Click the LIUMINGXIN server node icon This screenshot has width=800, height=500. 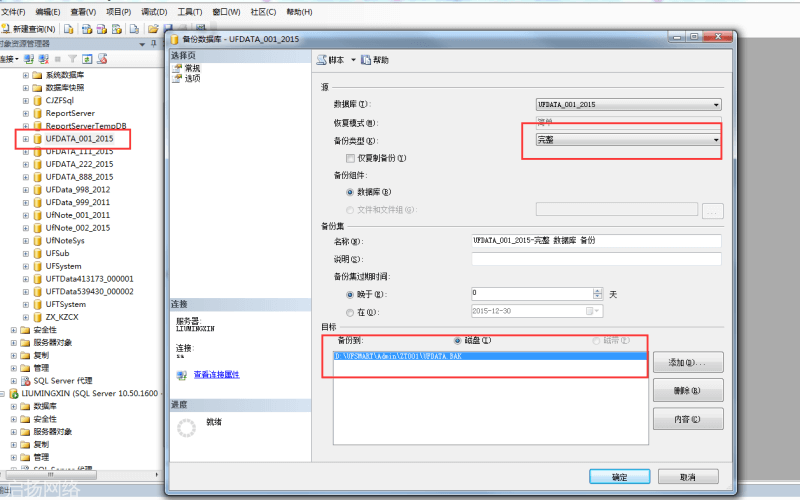[14, 394]
